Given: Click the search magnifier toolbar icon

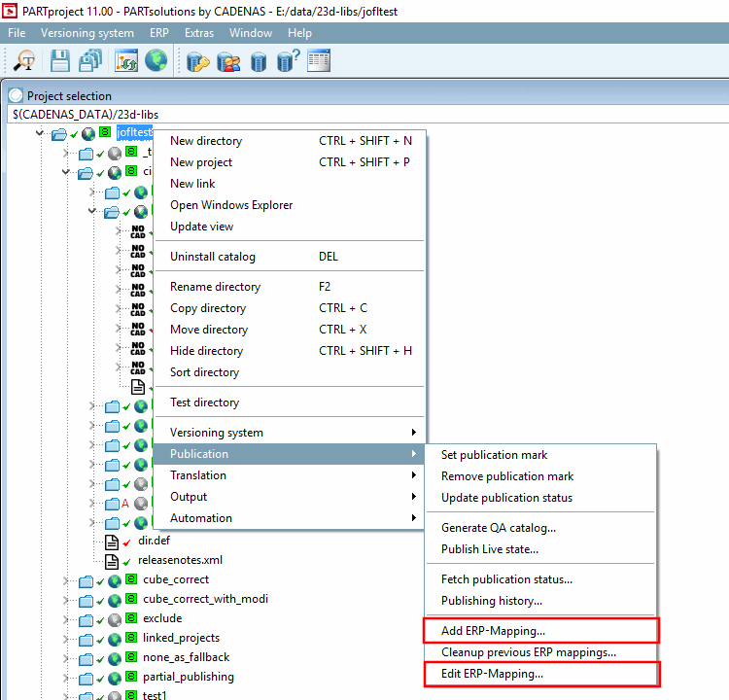Looking at the screenshot, I should coord(24,61).
